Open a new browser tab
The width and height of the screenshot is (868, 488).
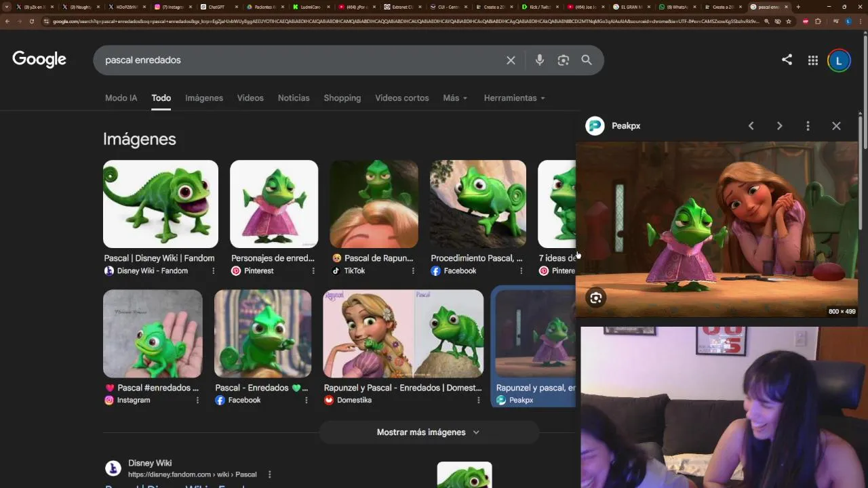pyautogui.click(x=798, y=7)
